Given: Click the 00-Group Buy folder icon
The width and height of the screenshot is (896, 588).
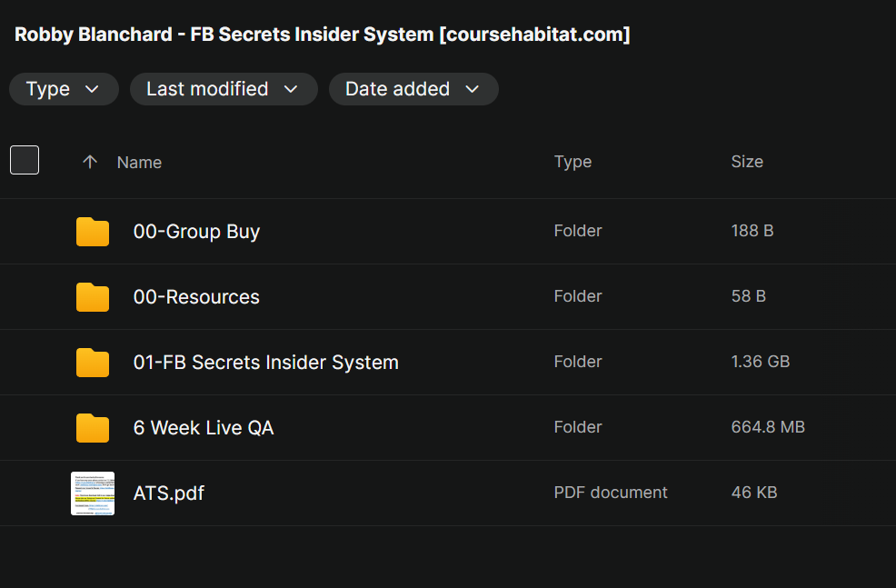Looking at the screenshot, I should (x=93, y=232).
